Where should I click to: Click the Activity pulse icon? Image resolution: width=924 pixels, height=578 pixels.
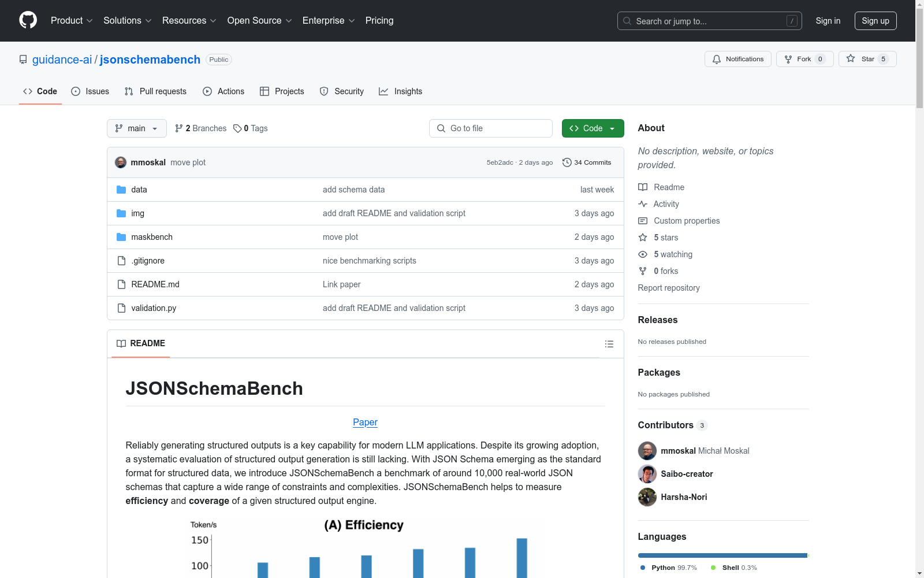click(x=643, y=204)
